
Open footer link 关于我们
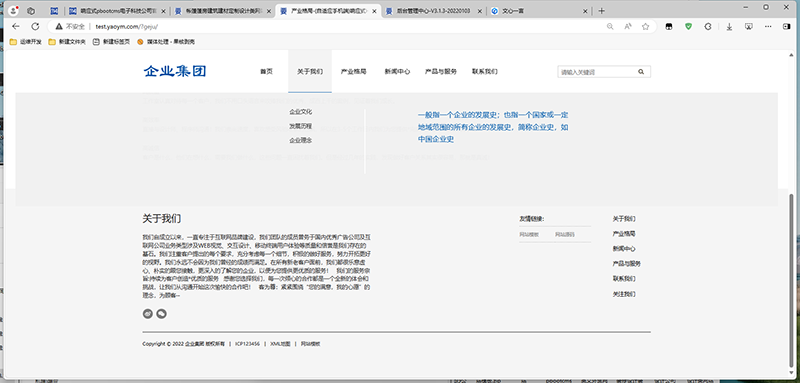click(x=624, y=219)
